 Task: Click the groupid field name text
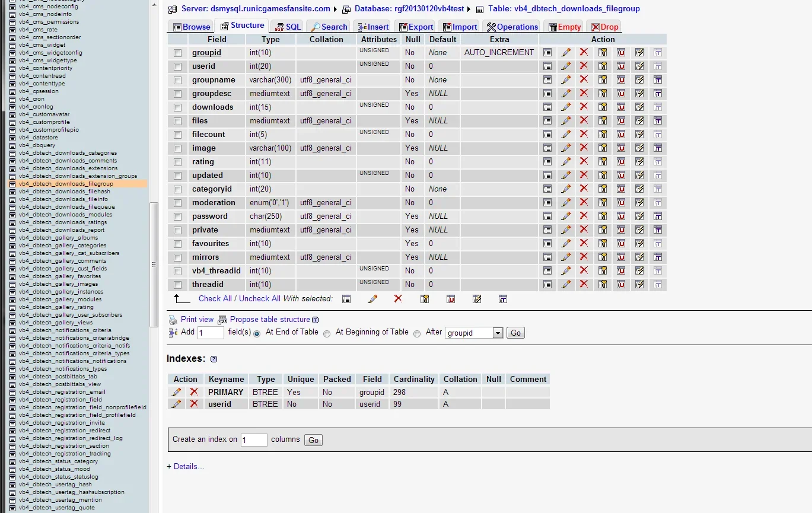click(206, 52)
